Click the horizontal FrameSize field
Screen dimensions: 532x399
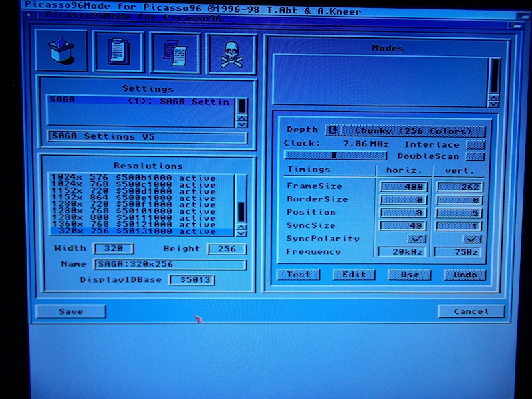(404, 187)
